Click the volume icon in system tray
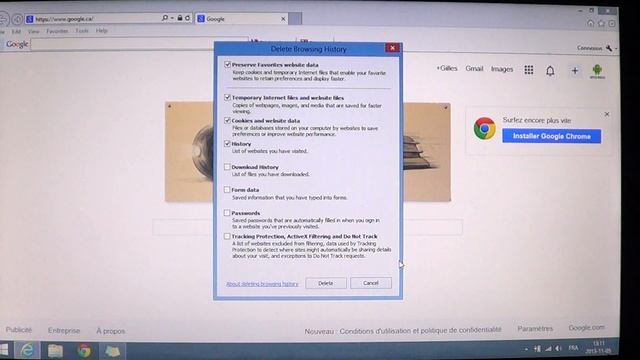The width and height of the screenshot is (640, 360). point(558,348)
